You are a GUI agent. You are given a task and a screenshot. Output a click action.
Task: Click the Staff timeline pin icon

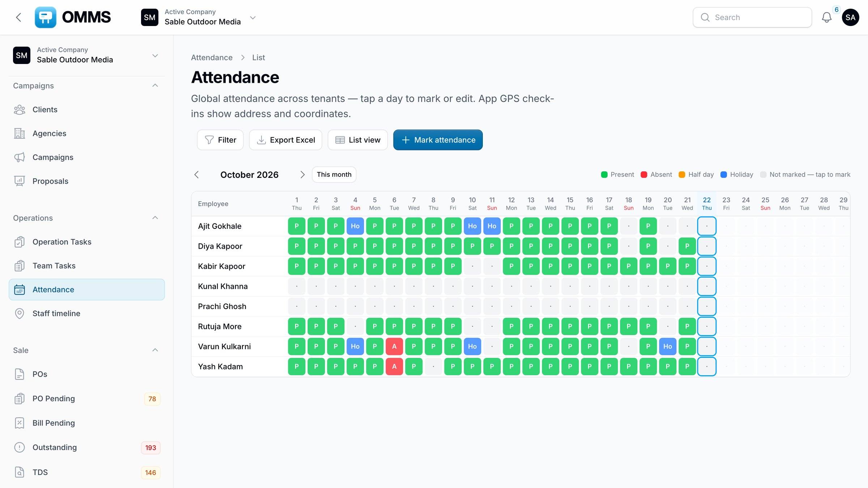tap(20, 313)
